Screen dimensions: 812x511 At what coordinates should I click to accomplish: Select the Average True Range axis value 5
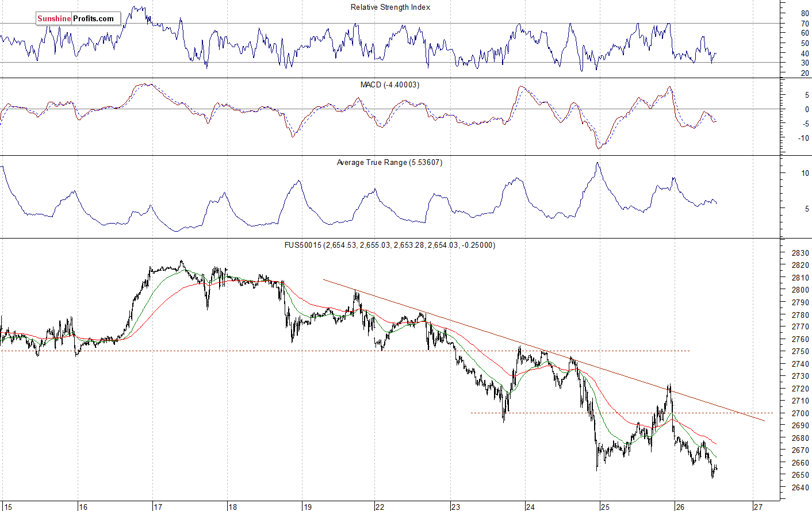807,209
